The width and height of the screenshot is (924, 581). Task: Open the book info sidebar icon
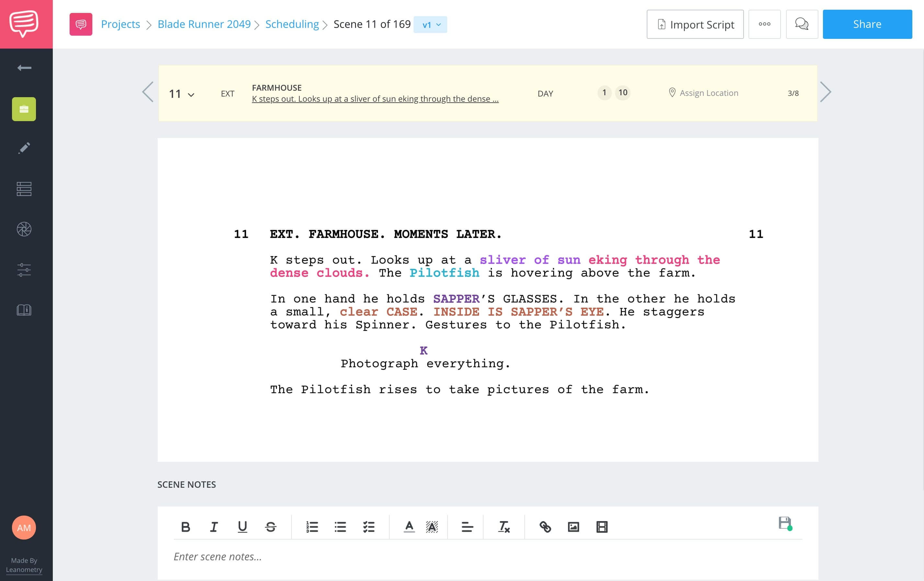tap(24, 310)
